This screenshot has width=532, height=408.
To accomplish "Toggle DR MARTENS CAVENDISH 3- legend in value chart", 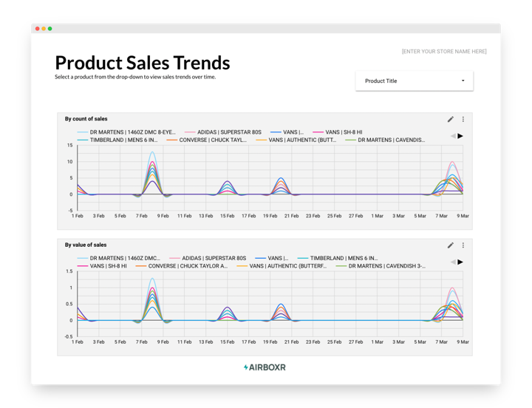I will tap(381, 266).
